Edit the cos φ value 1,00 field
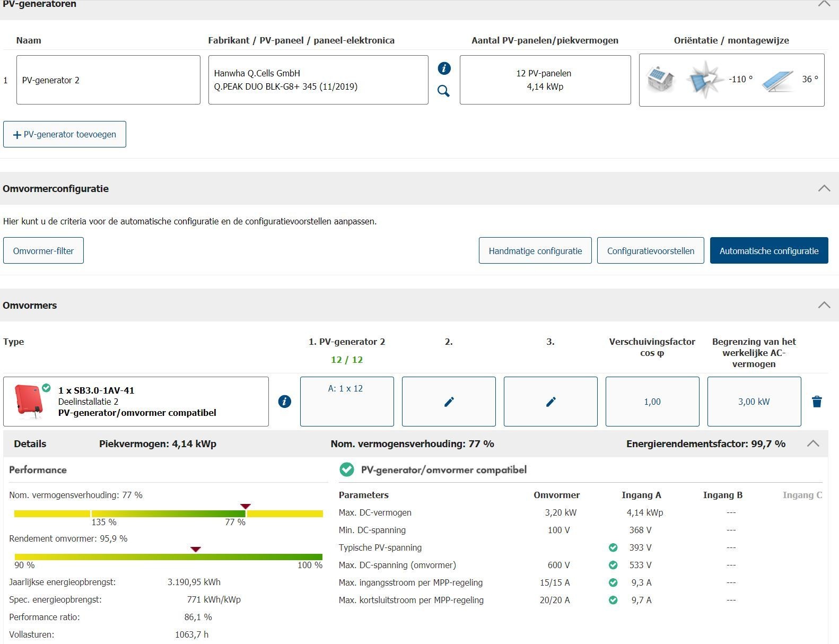Viewport: 839px width, 644px height. click(x=652, y=402)
